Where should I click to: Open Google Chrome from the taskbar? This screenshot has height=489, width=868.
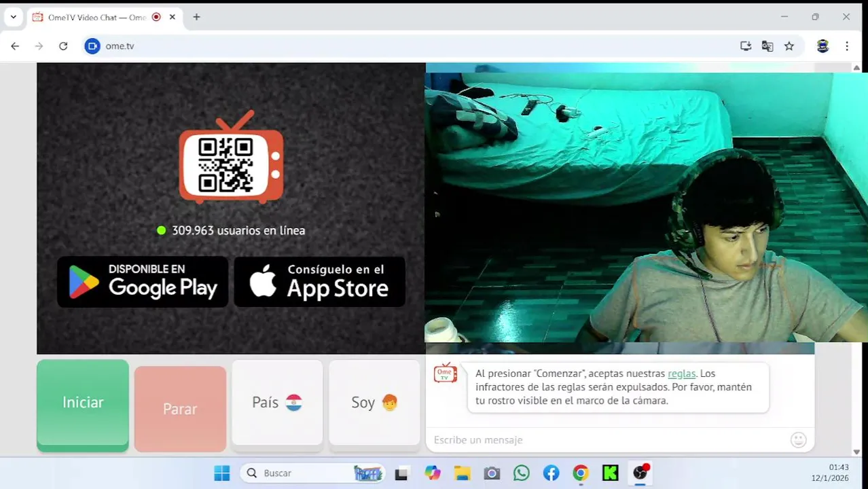[x=581, y=473]
